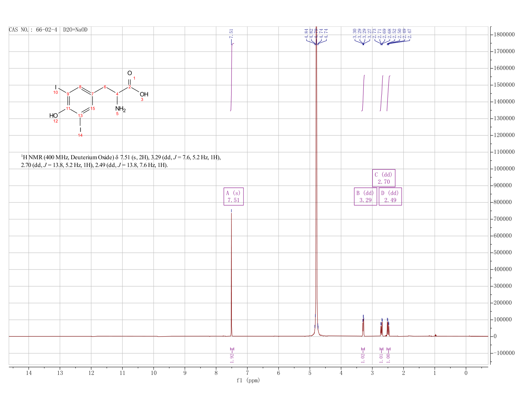Click the f1 (ppm) axis title
The width and height of the screenshot is (532, 411).
tap(248, 380)
